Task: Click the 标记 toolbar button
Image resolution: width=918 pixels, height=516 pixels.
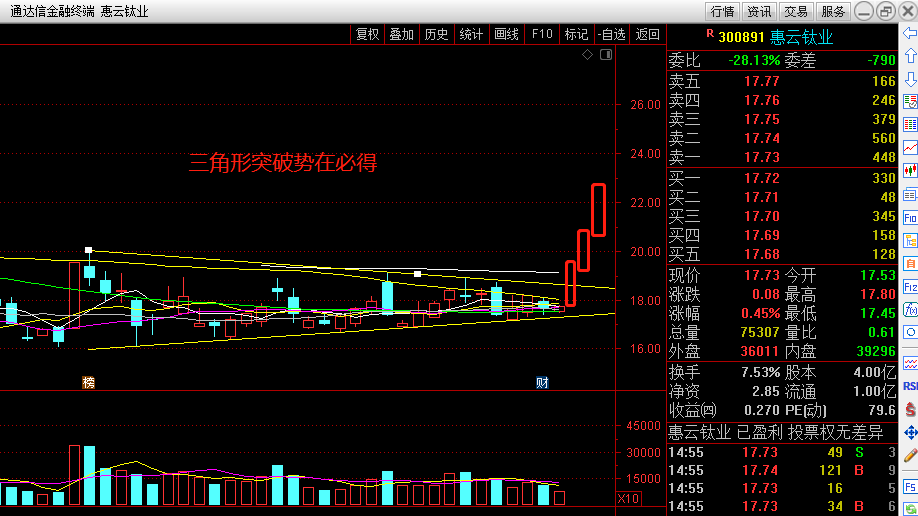Action: [577, 35]
